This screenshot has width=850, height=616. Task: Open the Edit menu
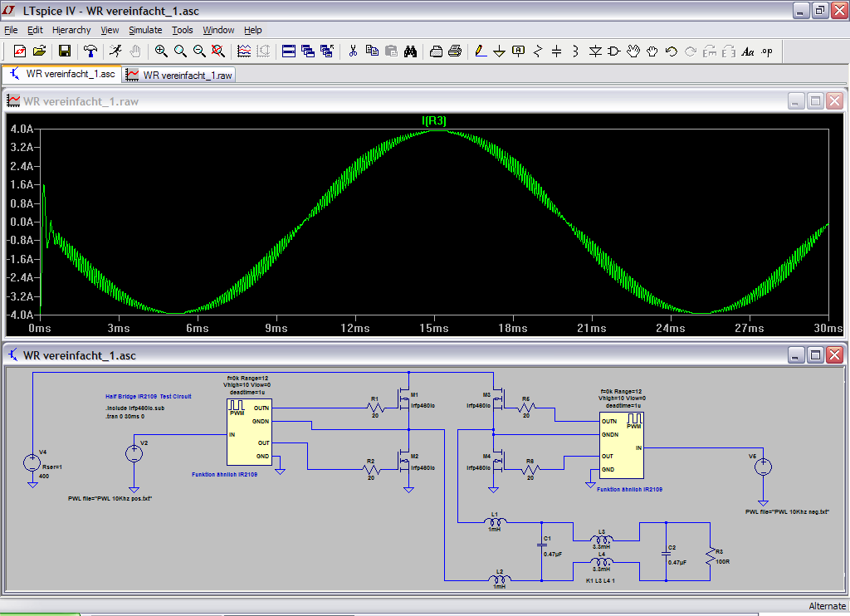(35, 30)
